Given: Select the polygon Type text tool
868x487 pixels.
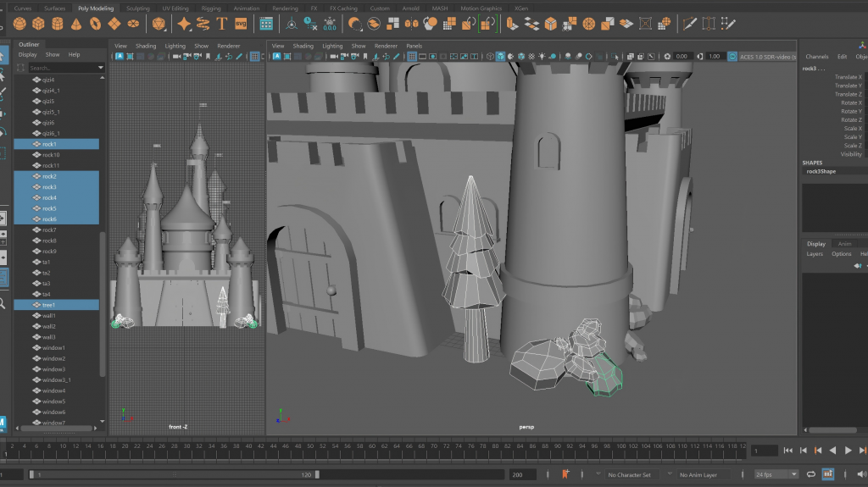Looking at the screenshot, I should tap(222, 23).
